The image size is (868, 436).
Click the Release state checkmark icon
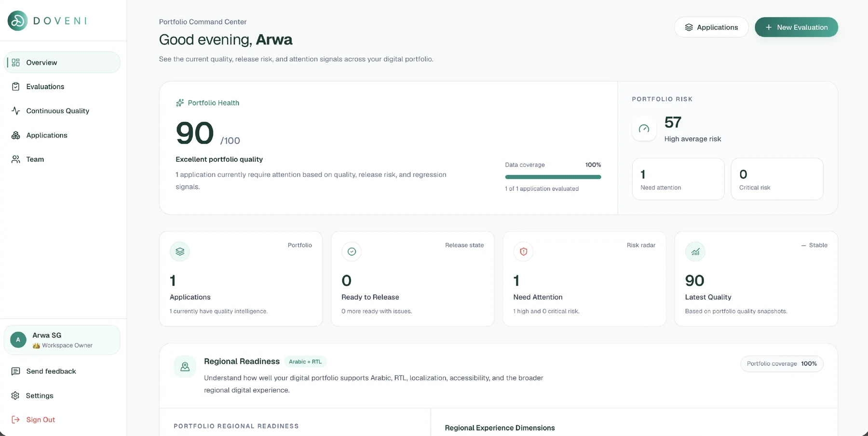[352, 251]
